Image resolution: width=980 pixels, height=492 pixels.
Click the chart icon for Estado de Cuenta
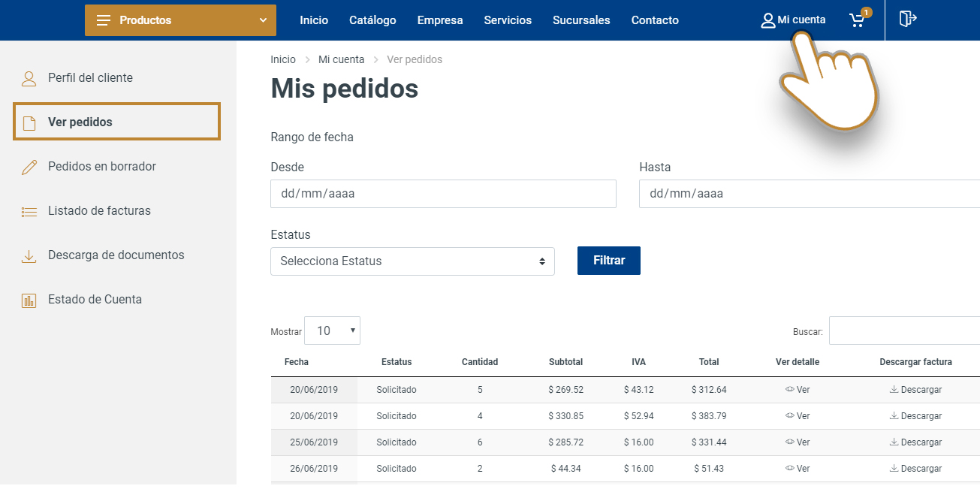coord(29,300)
